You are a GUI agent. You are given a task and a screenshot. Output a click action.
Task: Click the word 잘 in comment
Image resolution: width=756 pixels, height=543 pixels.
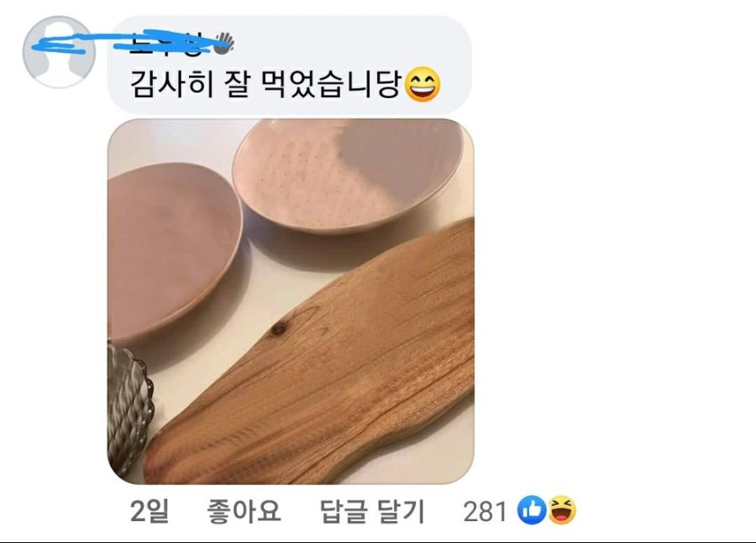[237, 84]
